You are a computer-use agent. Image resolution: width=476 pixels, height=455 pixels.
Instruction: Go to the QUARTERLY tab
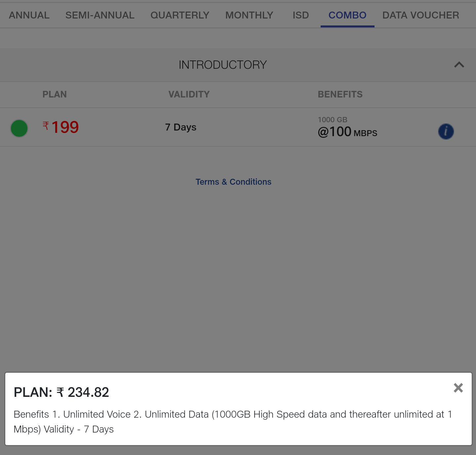coord(180,15)
